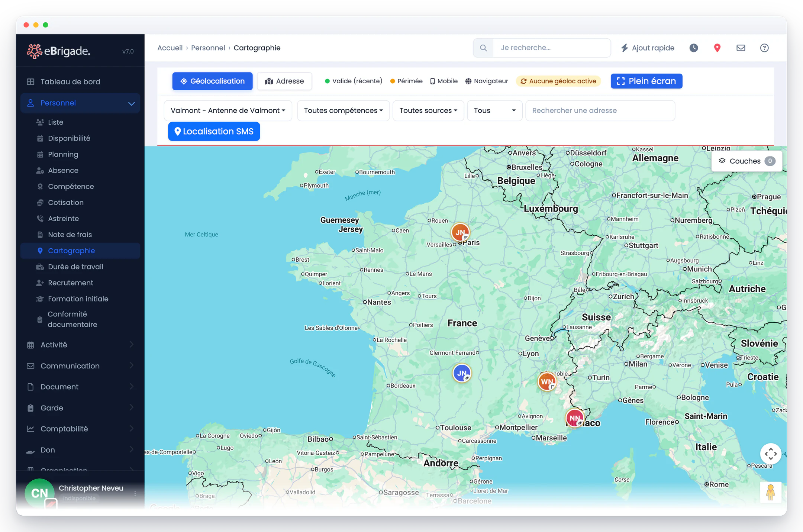Click the Aucune géoloc active badge

click(558, 81)
